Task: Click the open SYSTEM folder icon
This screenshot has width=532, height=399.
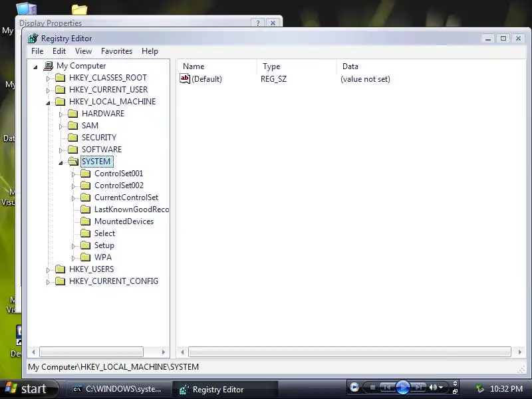Action: [73, 162]
